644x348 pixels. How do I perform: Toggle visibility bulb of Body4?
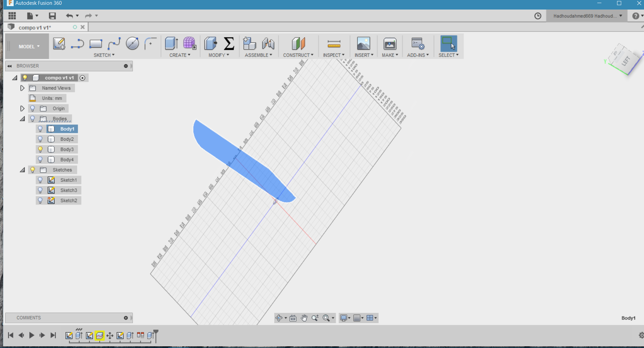40,160
